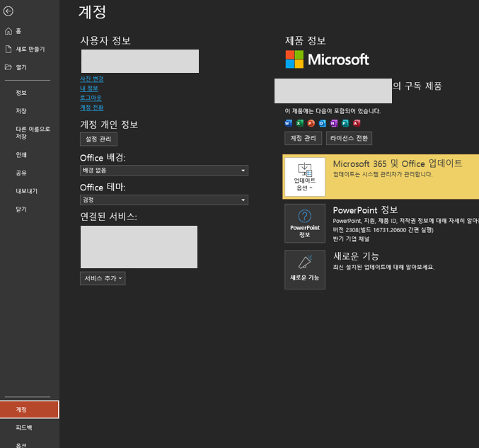Click the 연결된 서비스 connected services box
Image resolution: width=479 pixels, height=448 pixels.
click(x=139, y=247)
